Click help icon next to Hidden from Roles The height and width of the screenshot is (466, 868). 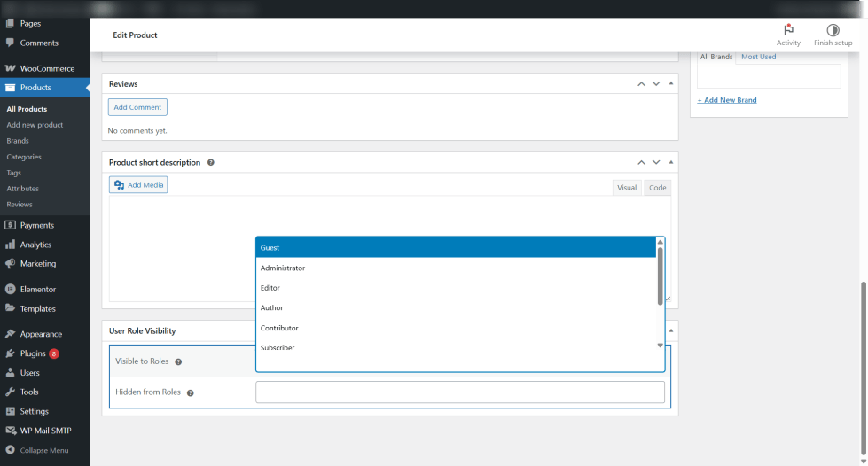tap(191, 393)
